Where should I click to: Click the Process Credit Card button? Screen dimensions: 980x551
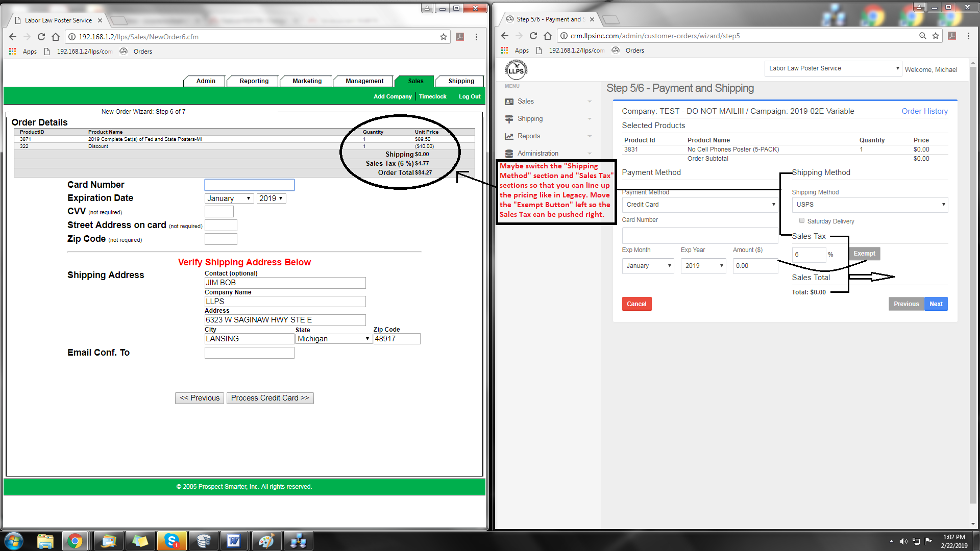269,398
